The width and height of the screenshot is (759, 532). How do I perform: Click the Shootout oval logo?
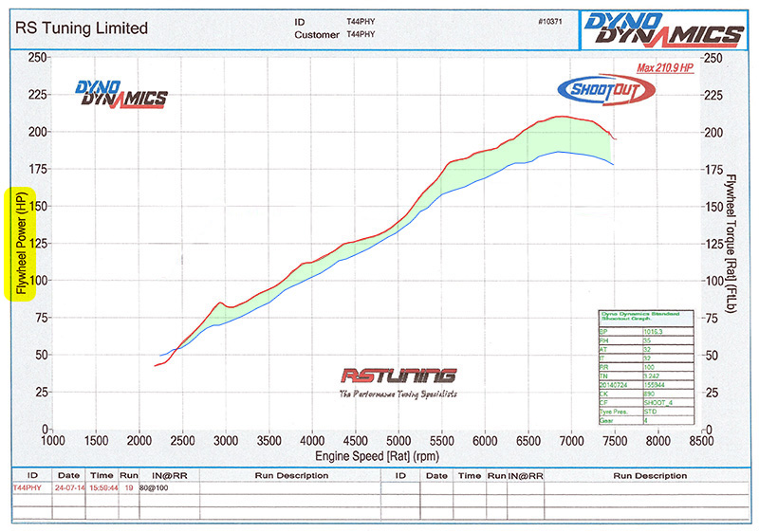click(606, 90)
